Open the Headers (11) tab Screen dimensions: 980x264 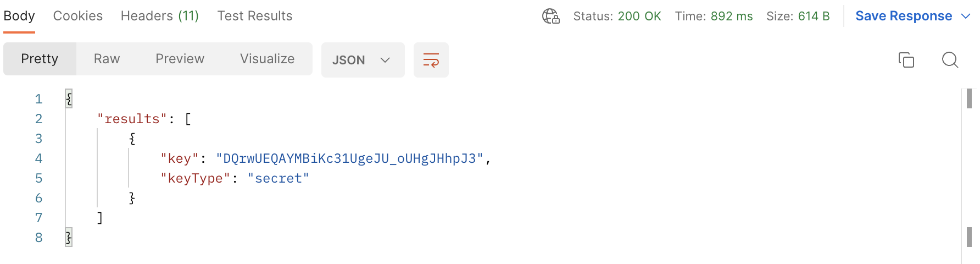pyautogui.click(x=160, y=16)
